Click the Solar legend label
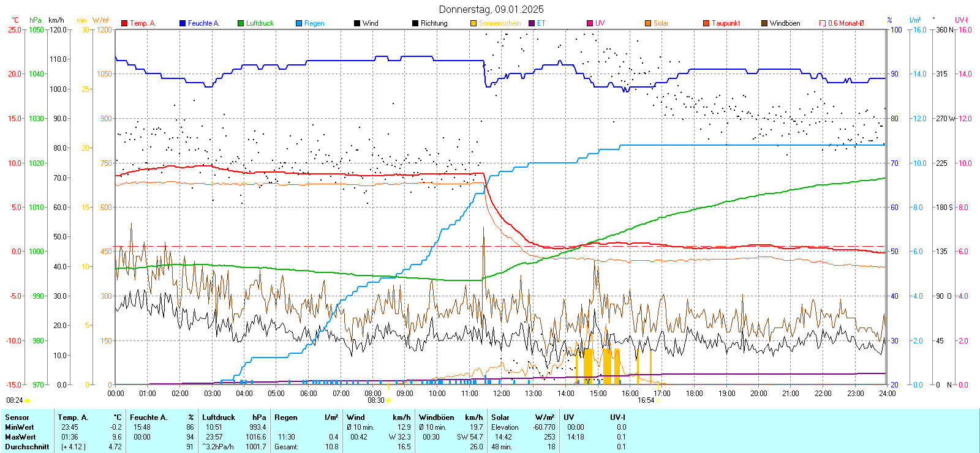The image size is (980, 453). [x=661, y=23]
